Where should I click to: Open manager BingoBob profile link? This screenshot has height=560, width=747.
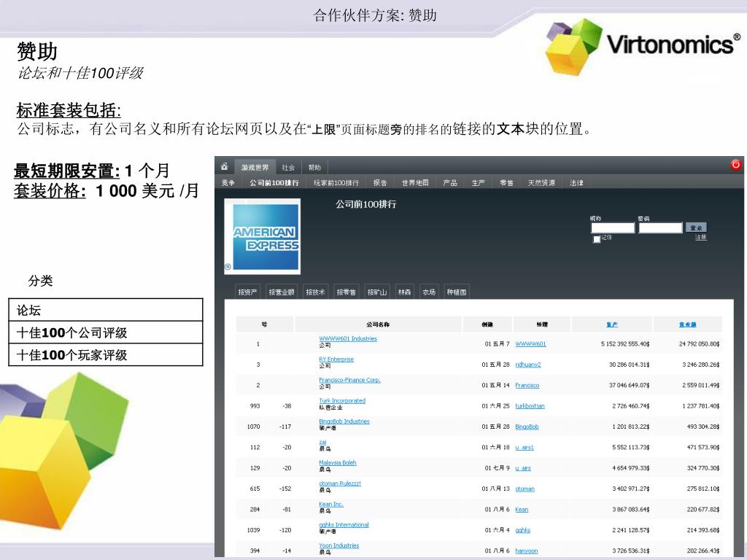point(527,427)
